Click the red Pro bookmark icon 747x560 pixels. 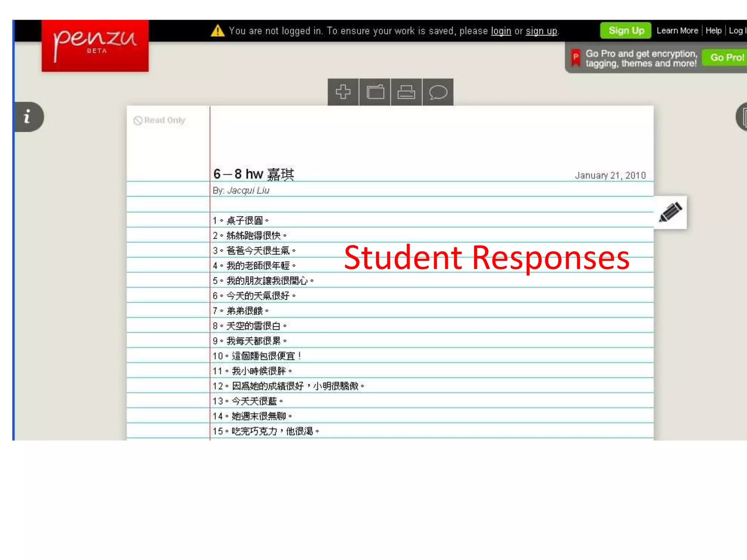[576, 58]
